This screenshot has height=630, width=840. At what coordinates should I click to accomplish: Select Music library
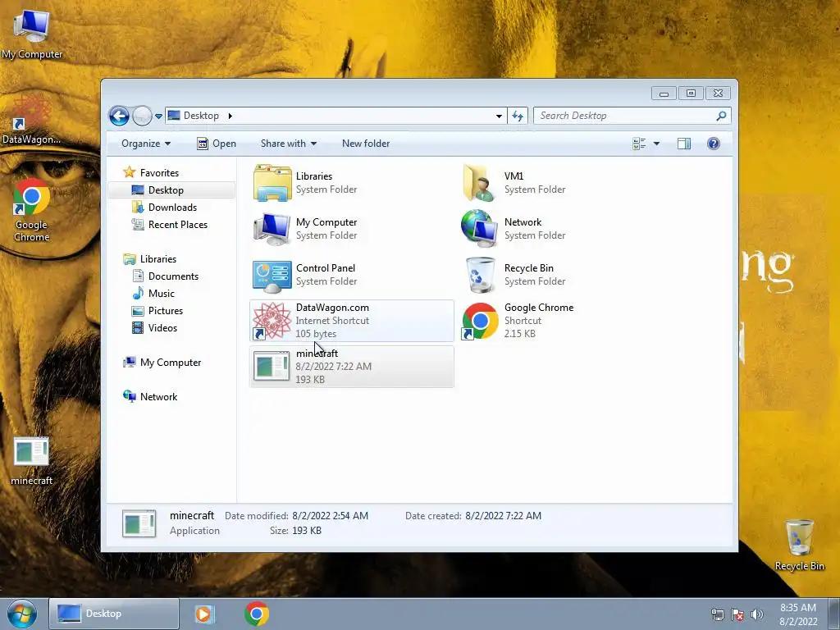(162, 294)
